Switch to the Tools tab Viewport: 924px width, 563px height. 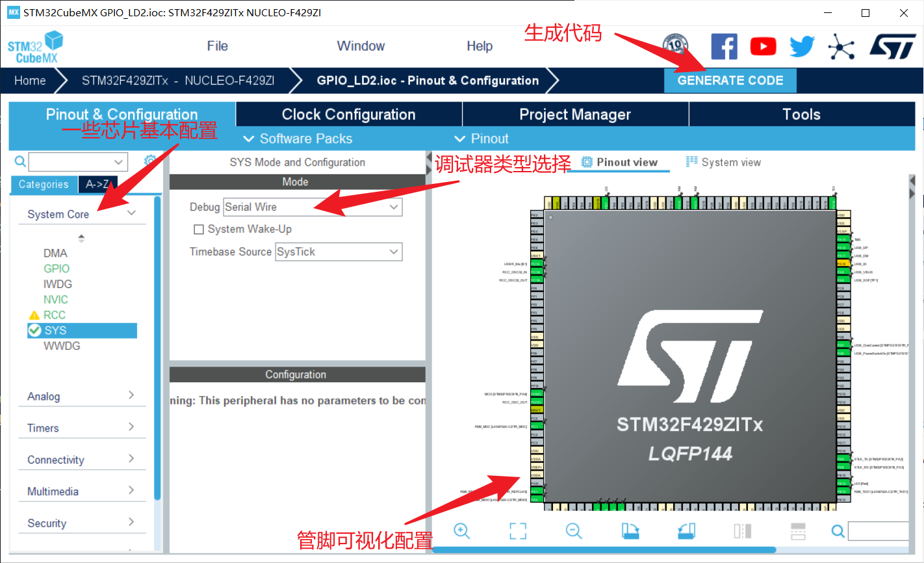click(802, 114)
